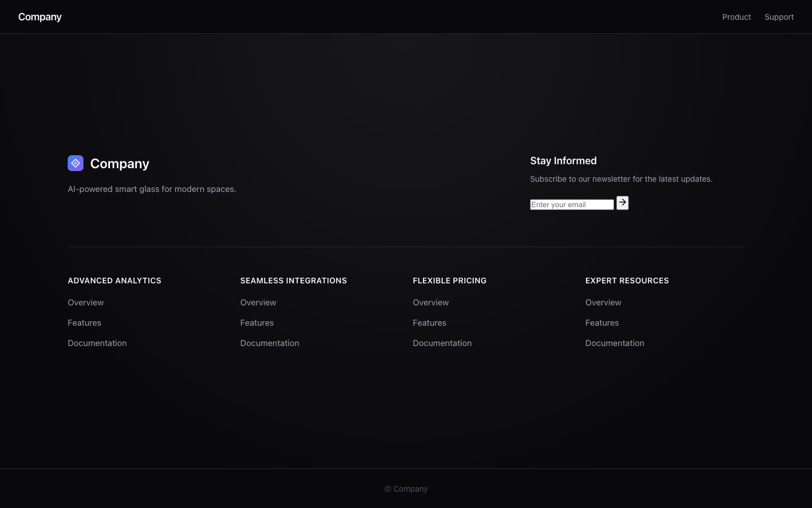Click the large Company footer brand name
The height and width of the screenshot is (508, 812).
[120, 164]
